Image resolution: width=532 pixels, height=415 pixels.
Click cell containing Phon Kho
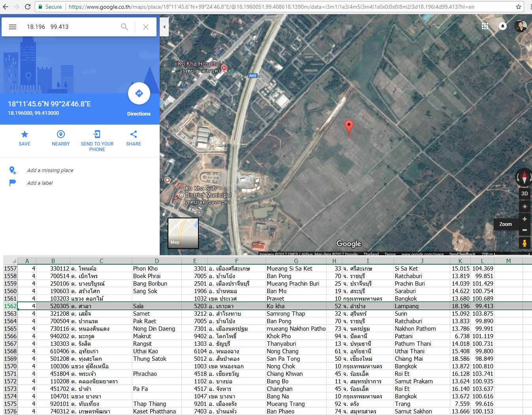click(157, 269)
